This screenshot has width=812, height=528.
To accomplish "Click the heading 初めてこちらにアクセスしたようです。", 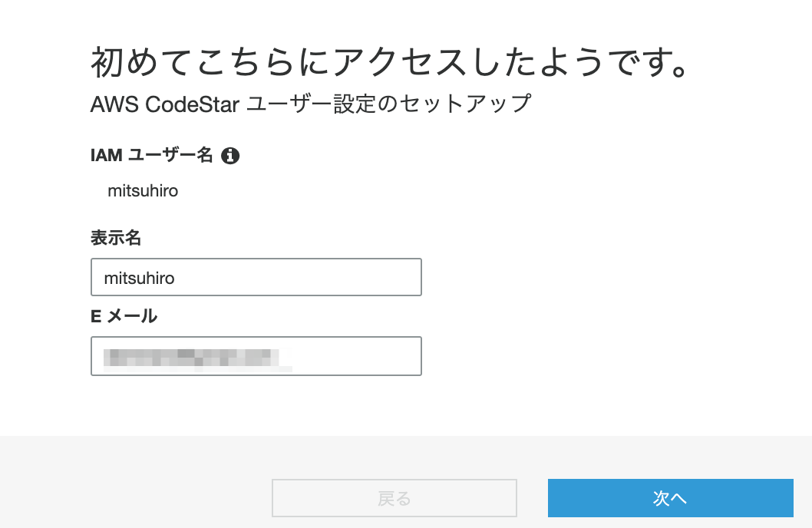I will [391, 61].
